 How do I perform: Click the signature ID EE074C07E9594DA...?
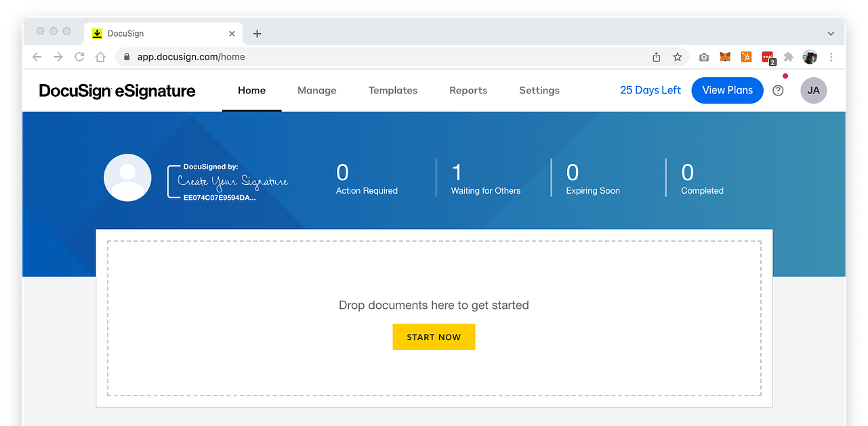click(220, 198)
